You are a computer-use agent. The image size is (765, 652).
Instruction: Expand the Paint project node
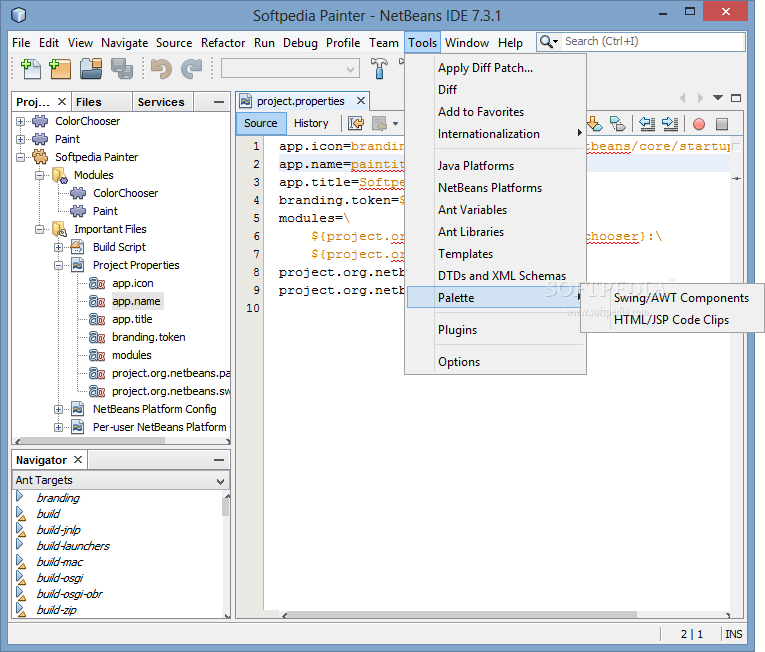20,139
